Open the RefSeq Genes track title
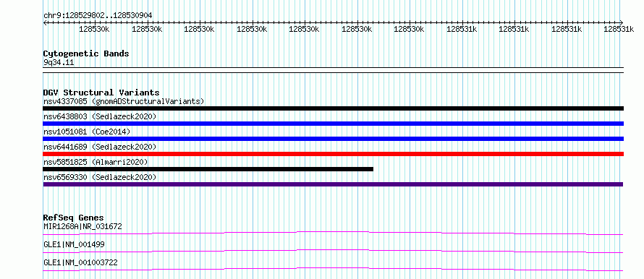Image resolution: width=644 pixels, height=279 pixels. 74,218
